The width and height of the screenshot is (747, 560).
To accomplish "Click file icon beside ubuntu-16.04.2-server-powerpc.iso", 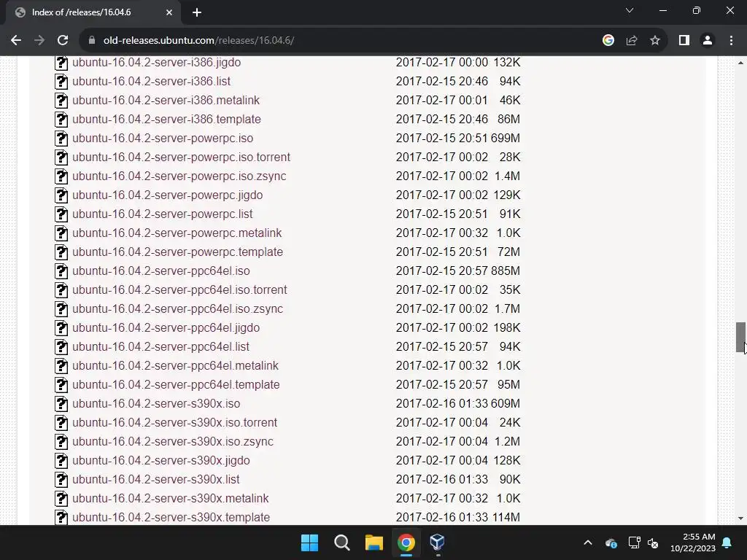I will [x=61, y=139].
